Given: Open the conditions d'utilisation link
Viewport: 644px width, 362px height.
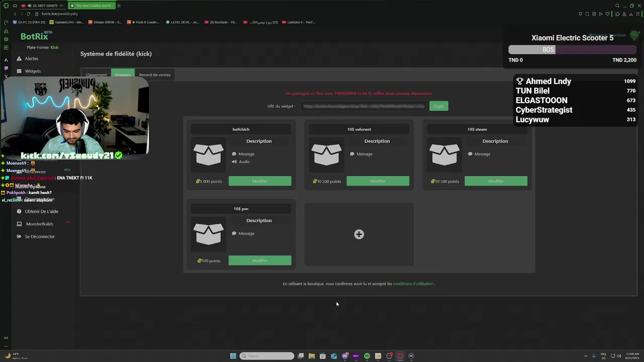Looking at the screenshot, I should 413,284.
